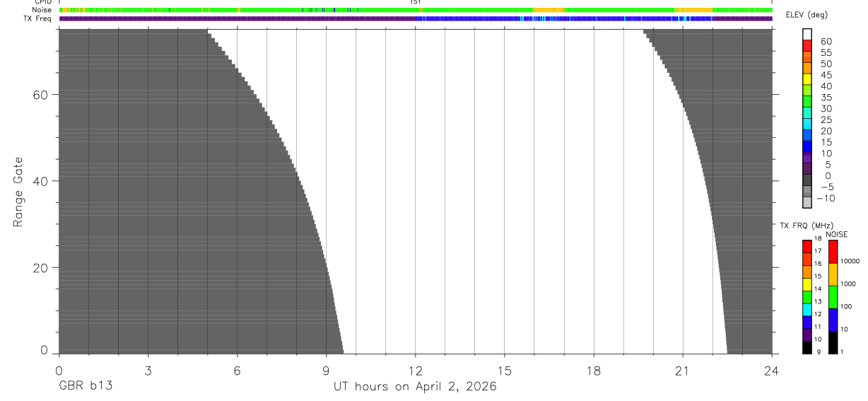868x401 pixels.
Task: Click the light gray bottom ELEV colorbar segment
Action: click(807, 202)
